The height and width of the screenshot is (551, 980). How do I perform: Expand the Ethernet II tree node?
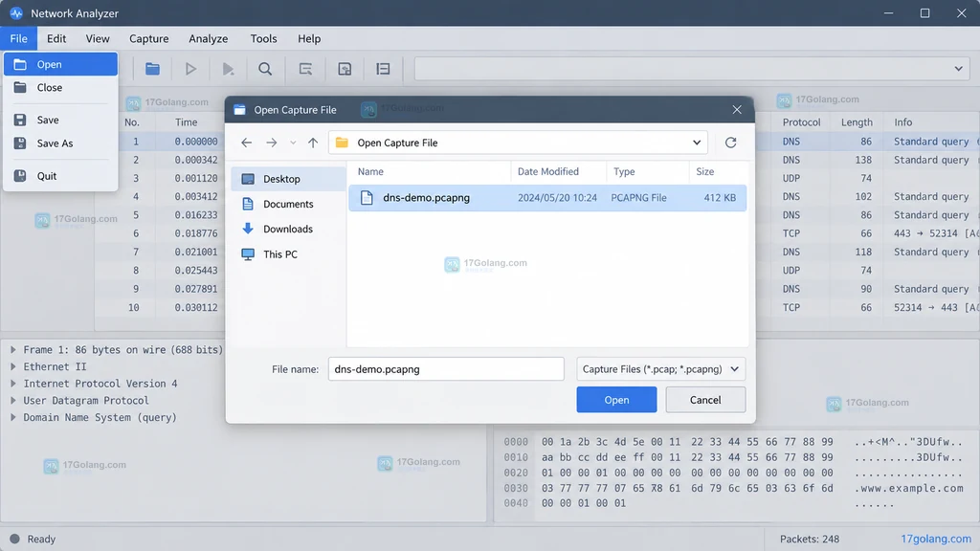13,366
